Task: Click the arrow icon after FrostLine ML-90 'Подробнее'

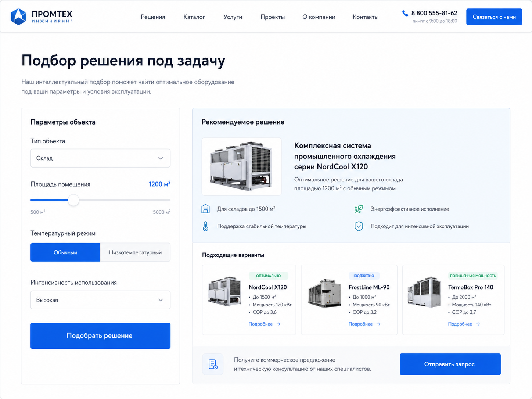Action: click(378, 324)
